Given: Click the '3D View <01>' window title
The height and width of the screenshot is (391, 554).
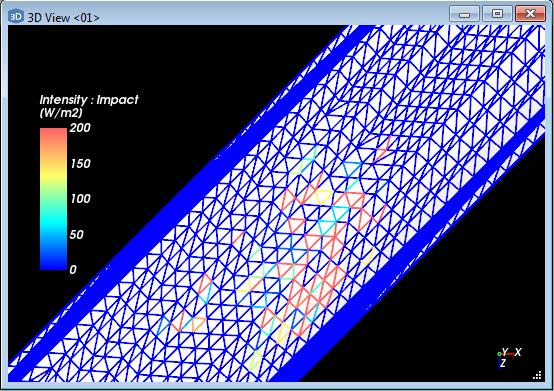Looking at the screenshot, I should (63, 18).
